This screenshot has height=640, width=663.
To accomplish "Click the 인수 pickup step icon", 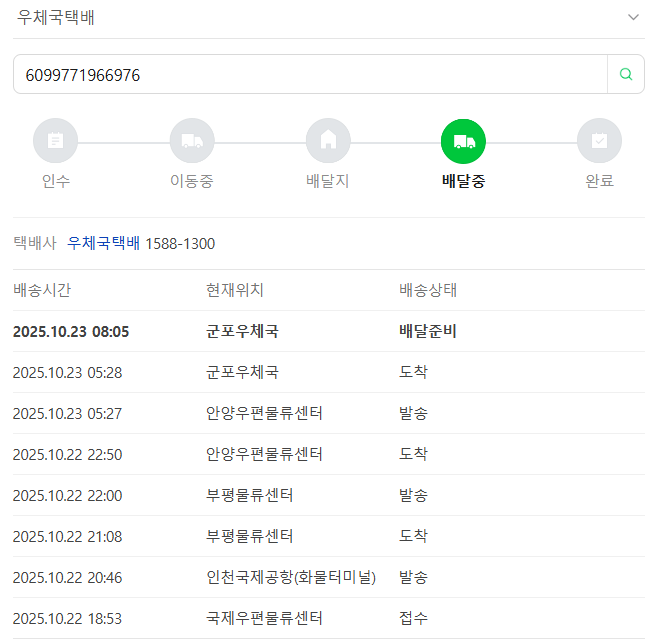I will point(55,141).
